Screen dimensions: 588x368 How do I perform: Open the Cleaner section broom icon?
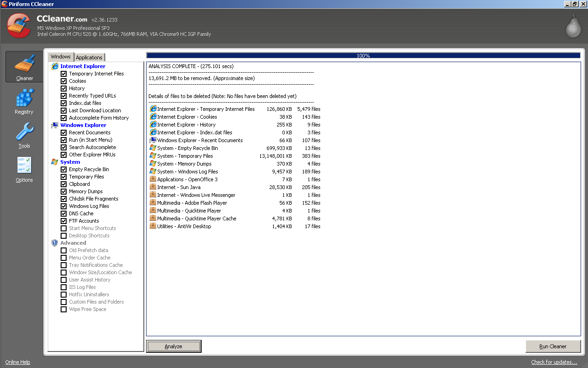24,64
